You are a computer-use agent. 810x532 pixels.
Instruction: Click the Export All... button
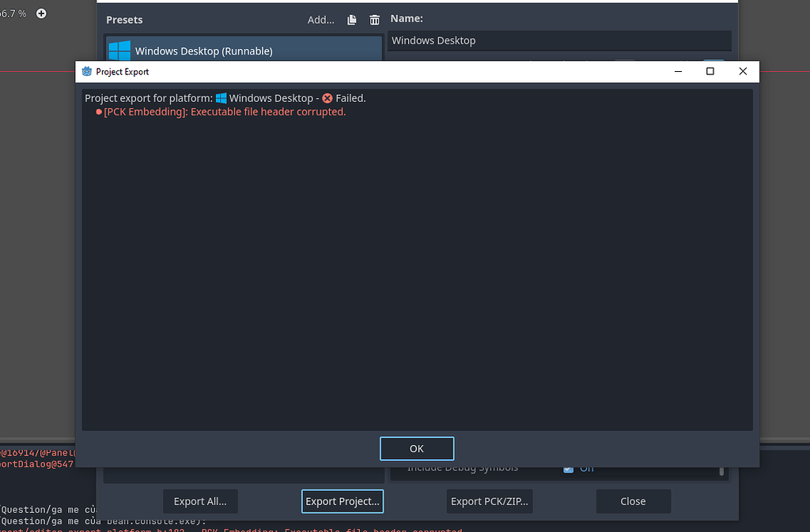[x=200, y=501]
